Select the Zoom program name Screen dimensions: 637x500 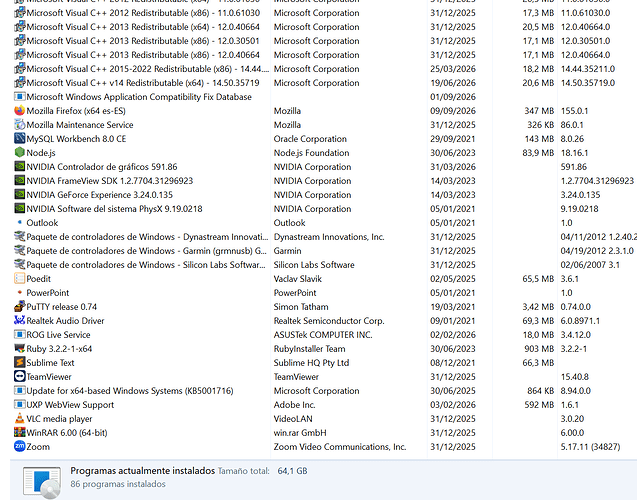tap(38, 447)
